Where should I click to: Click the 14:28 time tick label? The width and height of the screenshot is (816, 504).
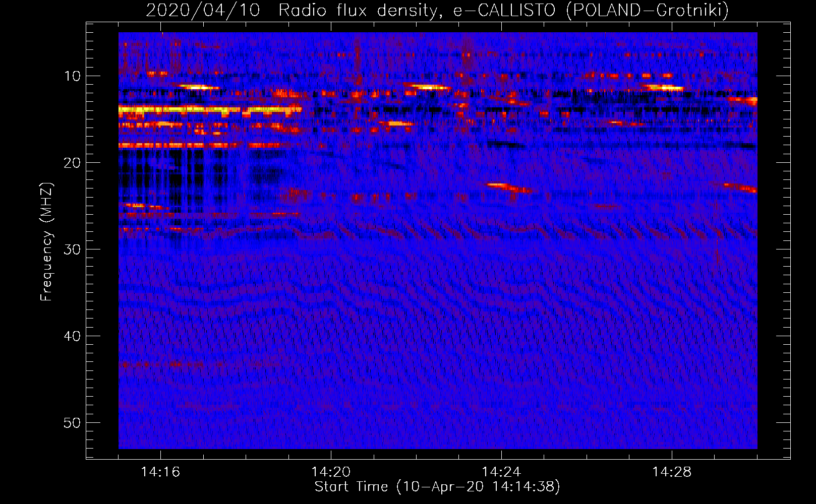pos(672,472)
